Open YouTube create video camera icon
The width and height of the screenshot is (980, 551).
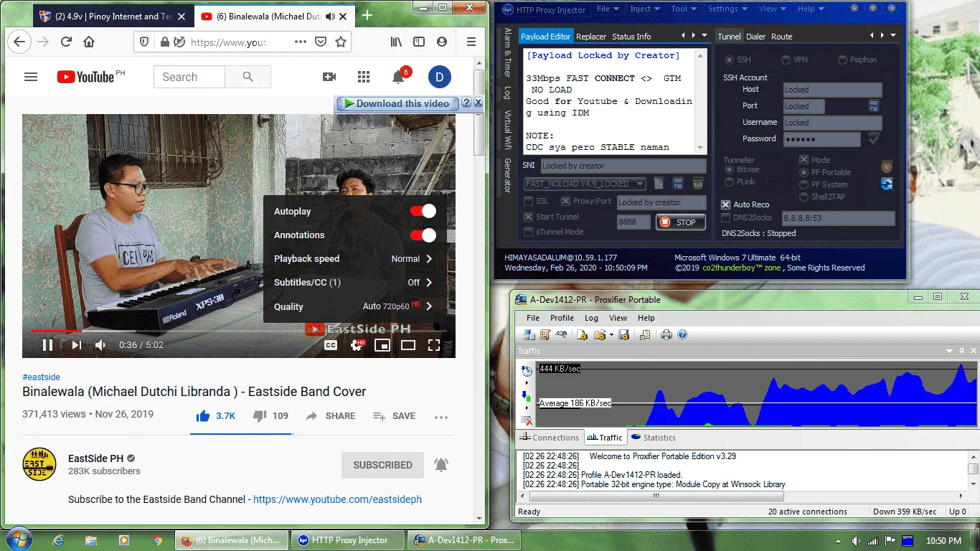pos(329,77)
